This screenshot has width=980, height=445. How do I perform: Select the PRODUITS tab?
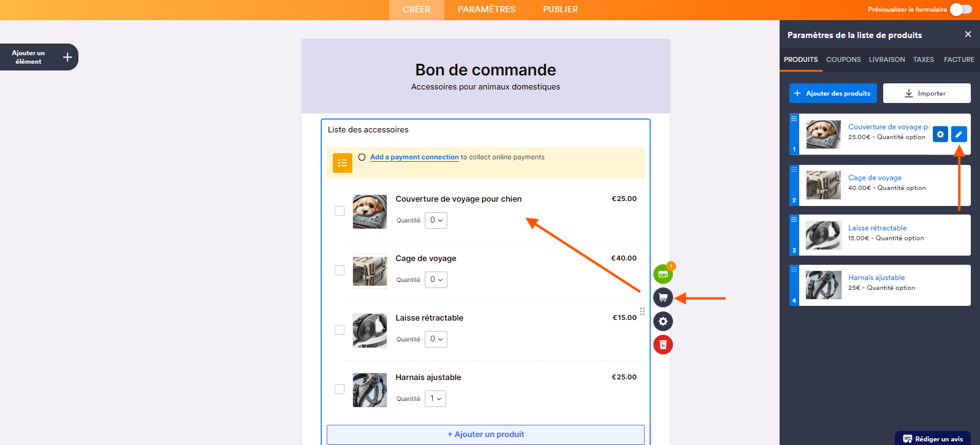(801, 59)
